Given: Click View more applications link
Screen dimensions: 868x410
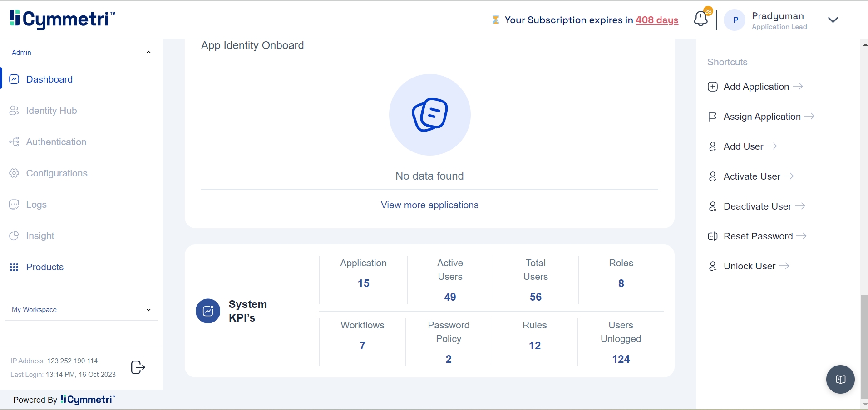Looking at the screenshot, I should pyautogui.click(x=429, y=205).
